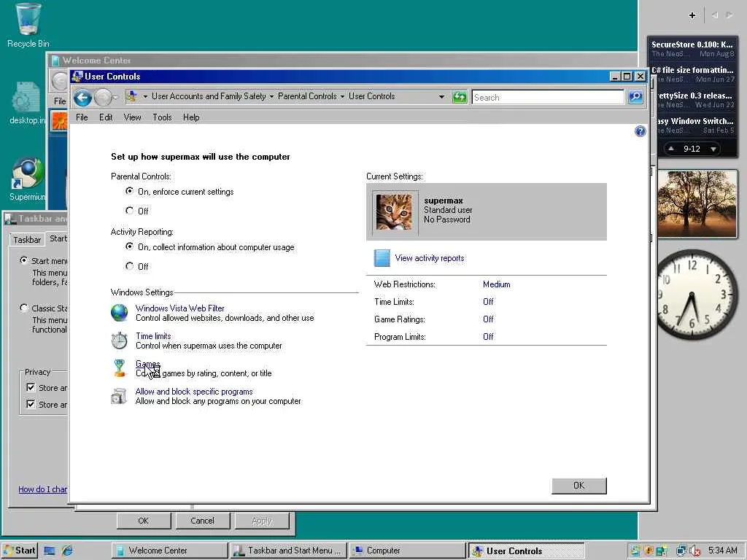Switch to Taskbar and Start Menu taskbar button

pyautogui.click(x=287, y=551)
